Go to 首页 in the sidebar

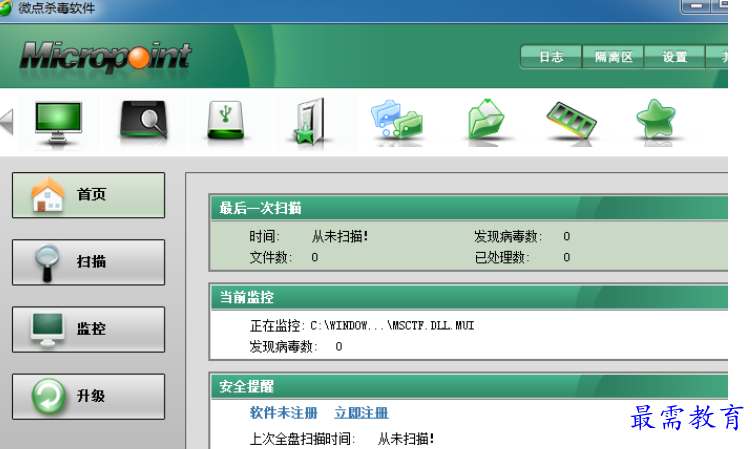88,195
